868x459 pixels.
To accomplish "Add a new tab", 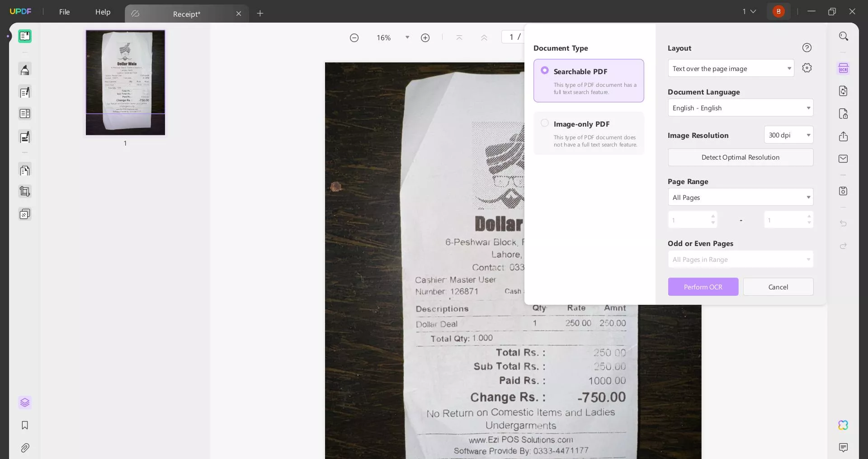I will point(260,14).
